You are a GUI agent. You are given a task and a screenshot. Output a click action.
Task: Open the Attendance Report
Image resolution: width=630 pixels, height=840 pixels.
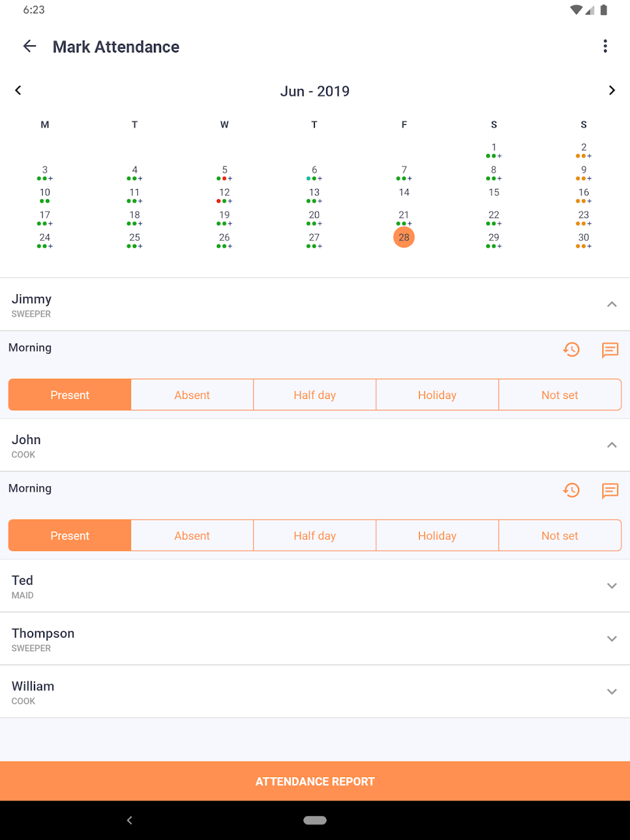pos(315,781)
